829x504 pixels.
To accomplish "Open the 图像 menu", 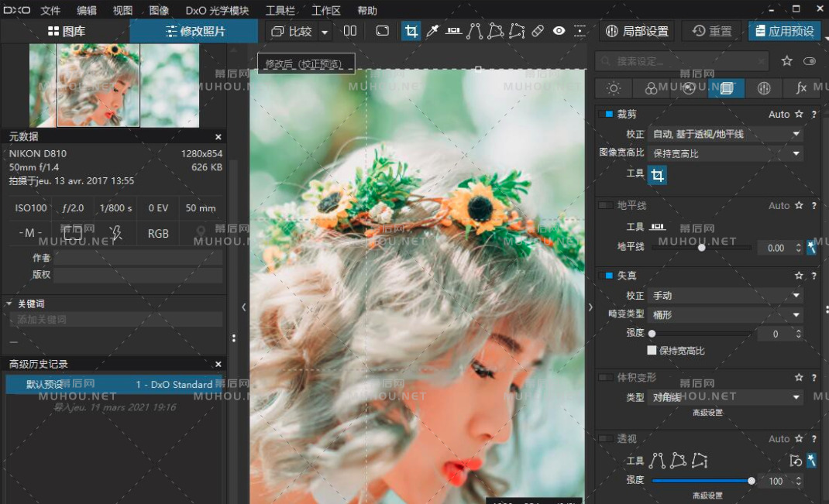I will [x=159, y=11].
